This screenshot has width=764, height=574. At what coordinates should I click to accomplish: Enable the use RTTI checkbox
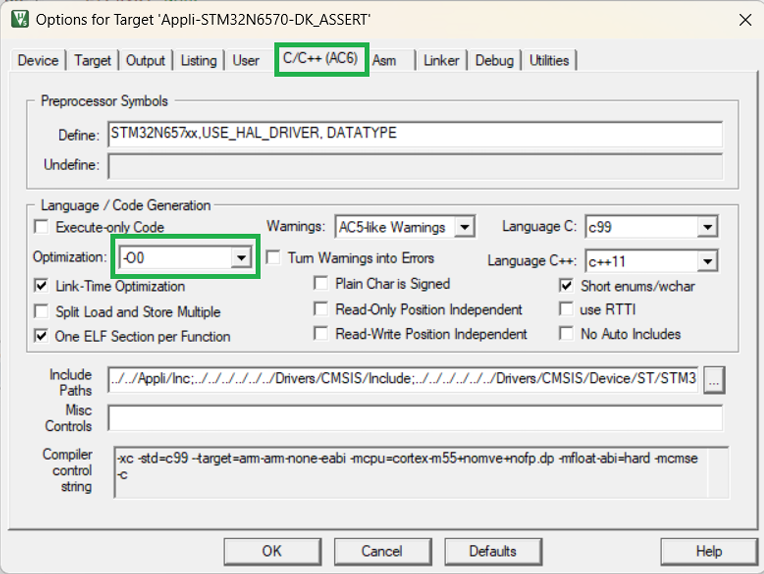566,309
